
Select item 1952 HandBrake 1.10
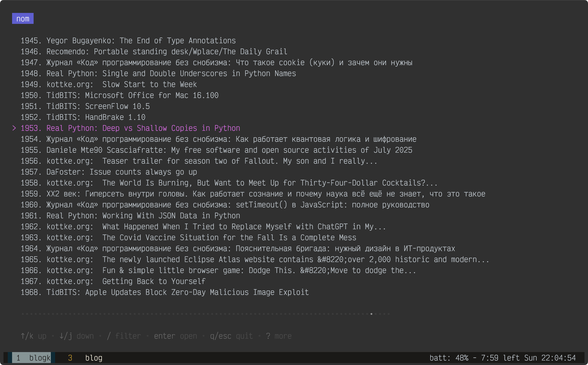83,117
